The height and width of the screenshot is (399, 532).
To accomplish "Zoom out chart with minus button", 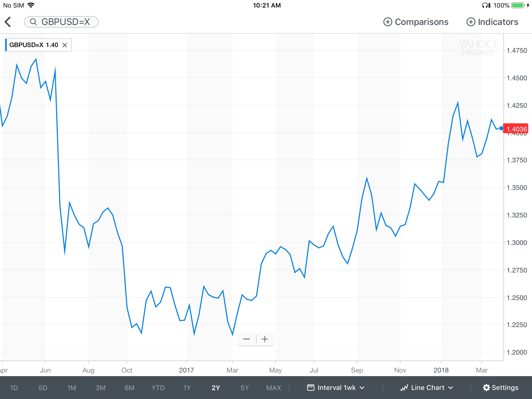I will point(247,339).
